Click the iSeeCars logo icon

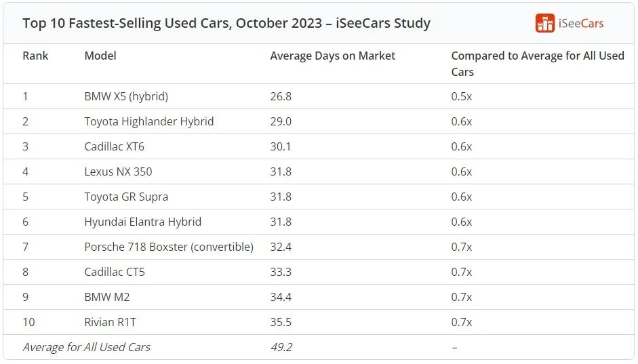coord(544,23)
